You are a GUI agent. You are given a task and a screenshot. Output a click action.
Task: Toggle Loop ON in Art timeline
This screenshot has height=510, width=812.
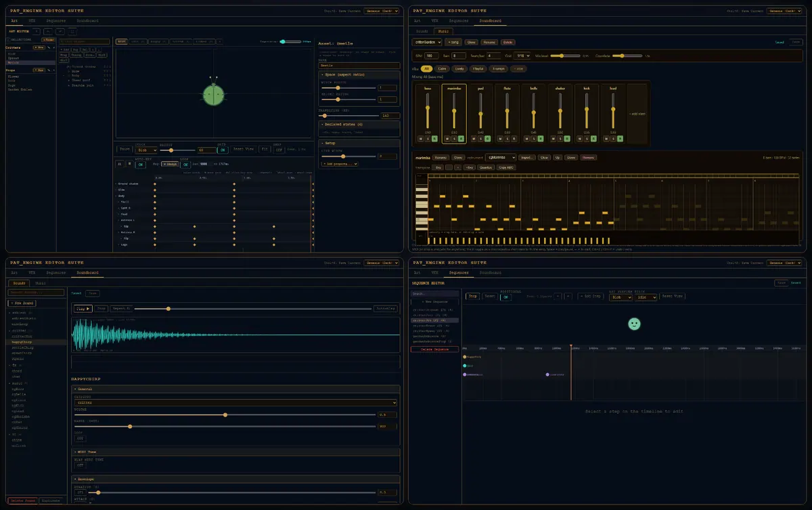185,165
